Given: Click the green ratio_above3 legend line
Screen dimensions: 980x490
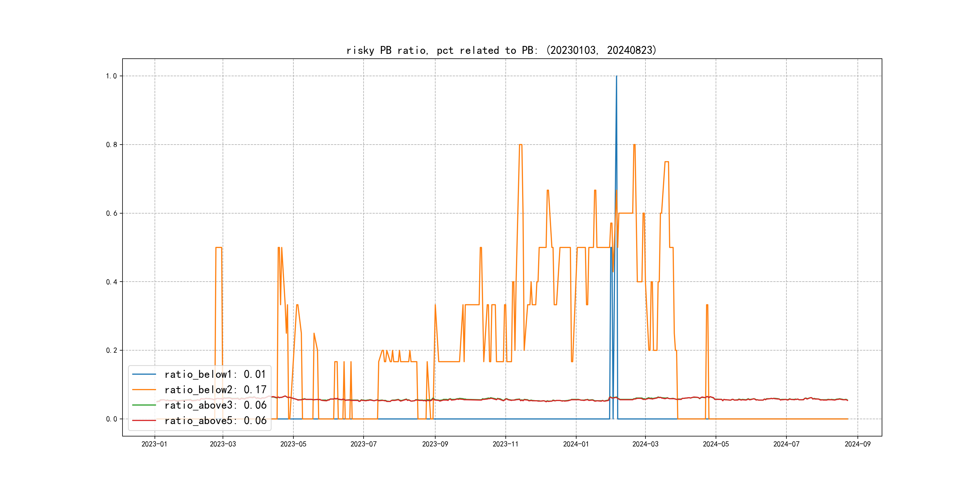Looking at the screenshot, I should 144,405.
